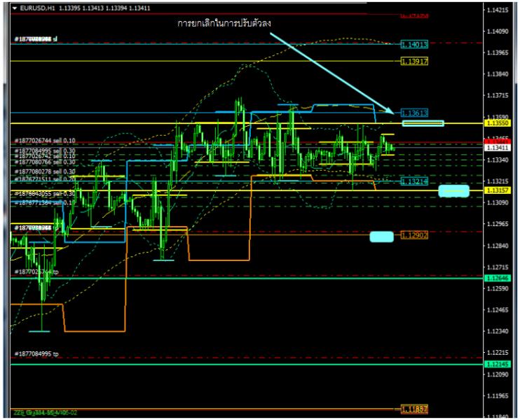Click the 1.13715 price scale value
The height and width of the screenshot is (420, 520).
[498, 96]
